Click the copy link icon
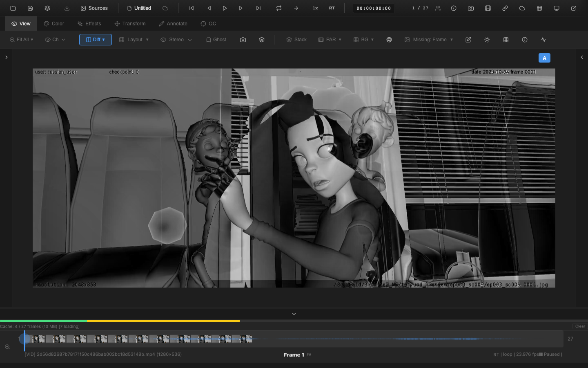Viewport: 588px width, 368px height. point(505,8)
